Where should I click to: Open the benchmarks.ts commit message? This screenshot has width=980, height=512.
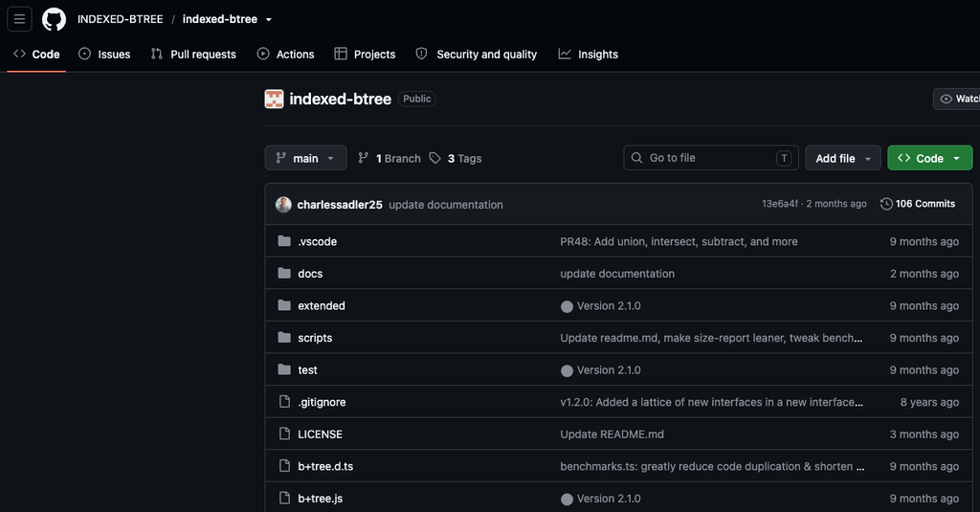[x=712, y=466]
